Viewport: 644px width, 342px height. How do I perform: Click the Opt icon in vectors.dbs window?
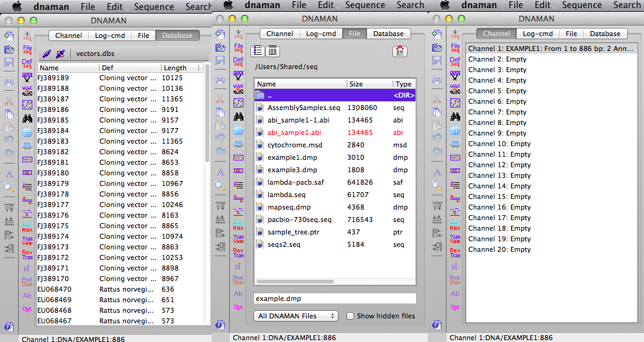pos(27,308)
